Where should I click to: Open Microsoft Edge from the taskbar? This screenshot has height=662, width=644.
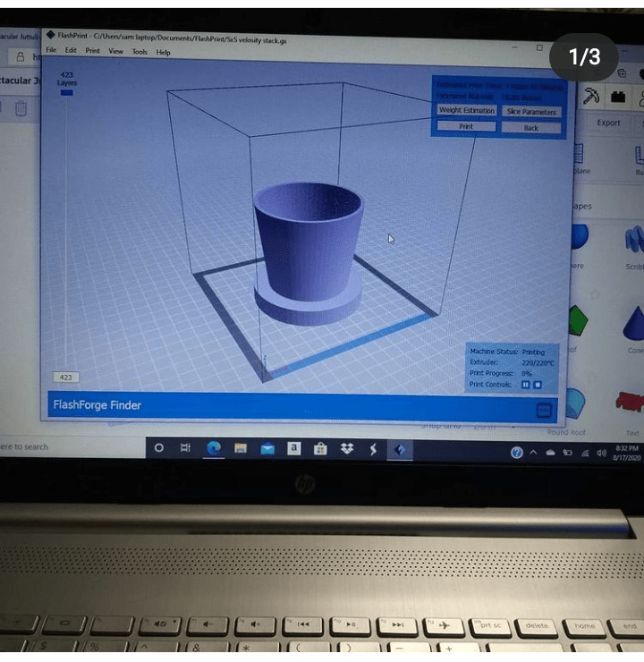click(214, 448)
